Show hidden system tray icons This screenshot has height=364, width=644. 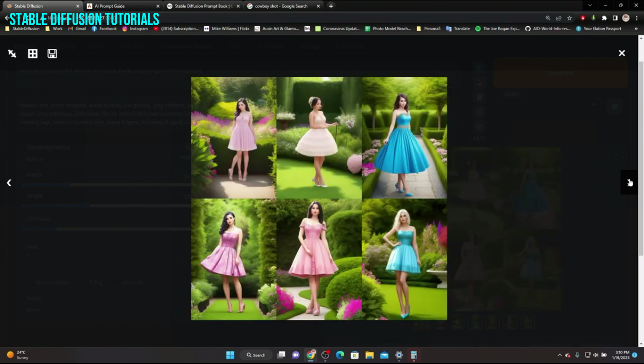(x=560, y=355)
